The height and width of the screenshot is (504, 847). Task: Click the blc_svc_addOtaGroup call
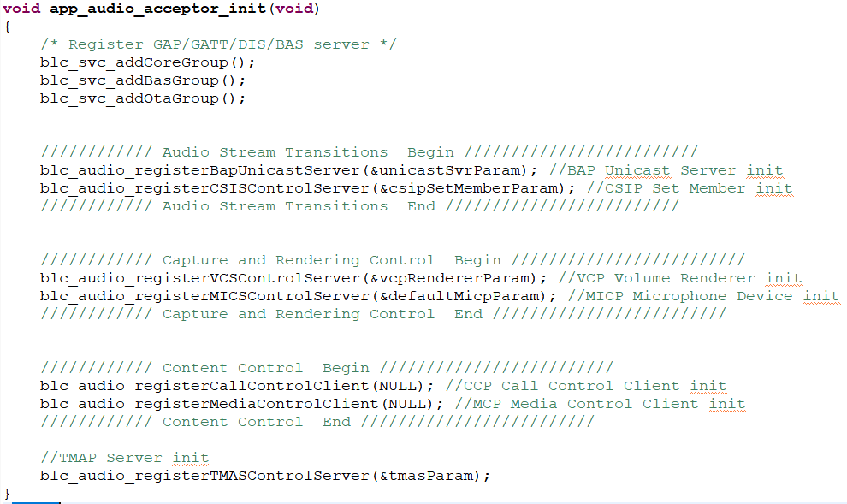coord(143,99)
